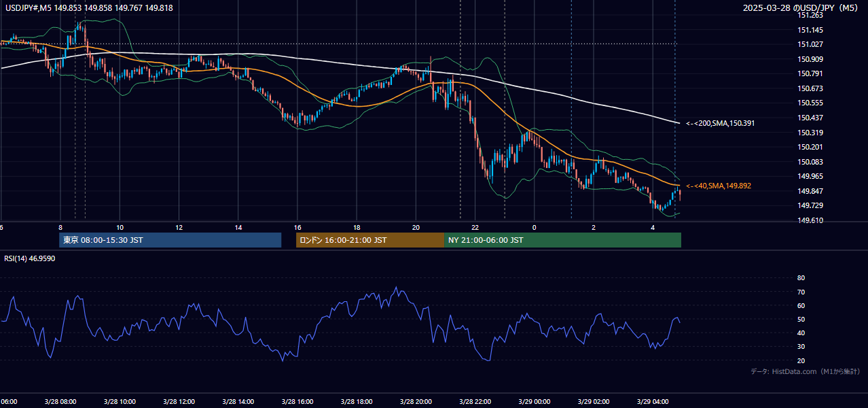
Task: Click the 3/28 10:00 time axis label
Action: (x=120, y=401)
